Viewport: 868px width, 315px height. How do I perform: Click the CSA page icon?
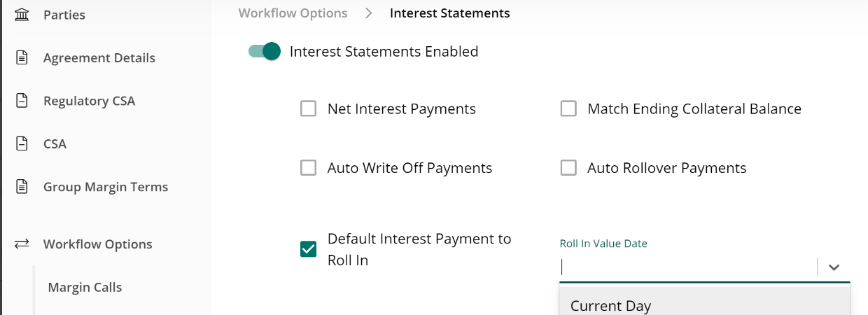pyautogui.click(x=22, y=143)
